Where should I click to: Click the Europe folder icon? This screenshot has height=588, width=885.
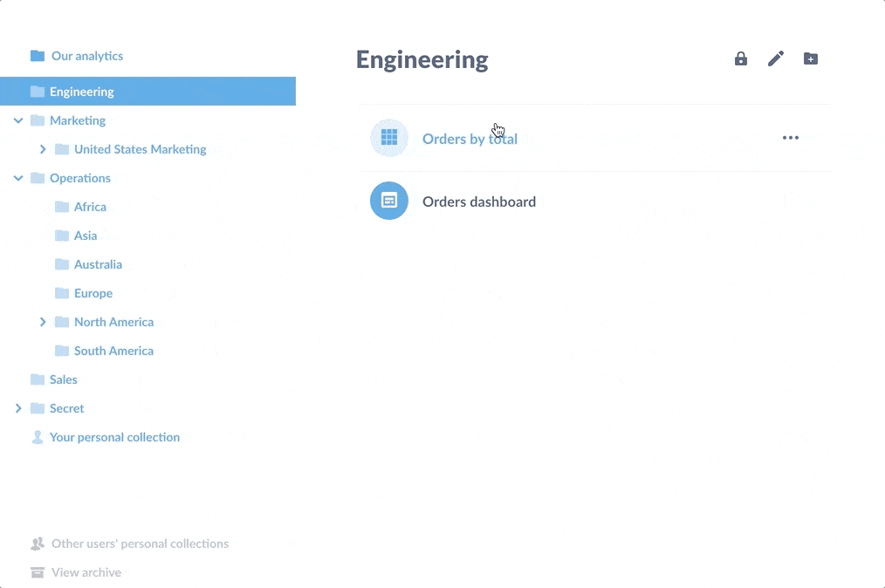61,293
